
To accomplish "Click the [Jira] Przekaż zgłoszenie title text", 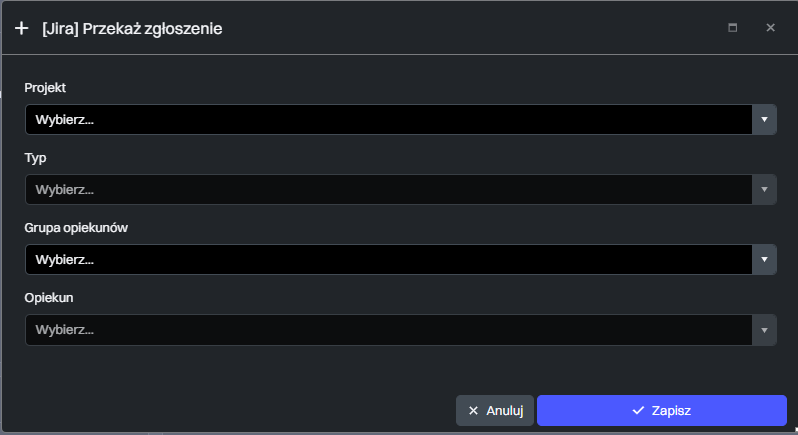I will tap(132, 29).
